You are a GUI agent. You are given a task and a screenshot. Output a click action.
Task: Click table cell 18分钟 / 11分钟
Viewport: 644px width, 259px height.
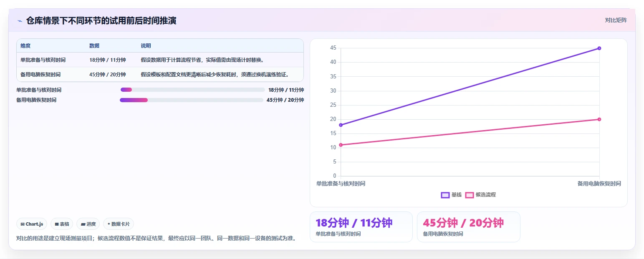pos(108,60)
